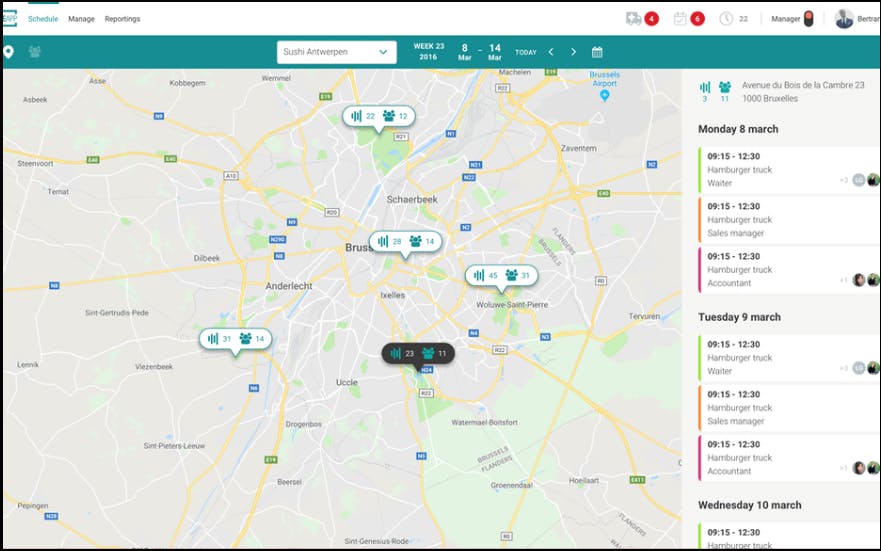Click the 8 Mar start date
Screen dimensions: 881x551
[465, 52]
